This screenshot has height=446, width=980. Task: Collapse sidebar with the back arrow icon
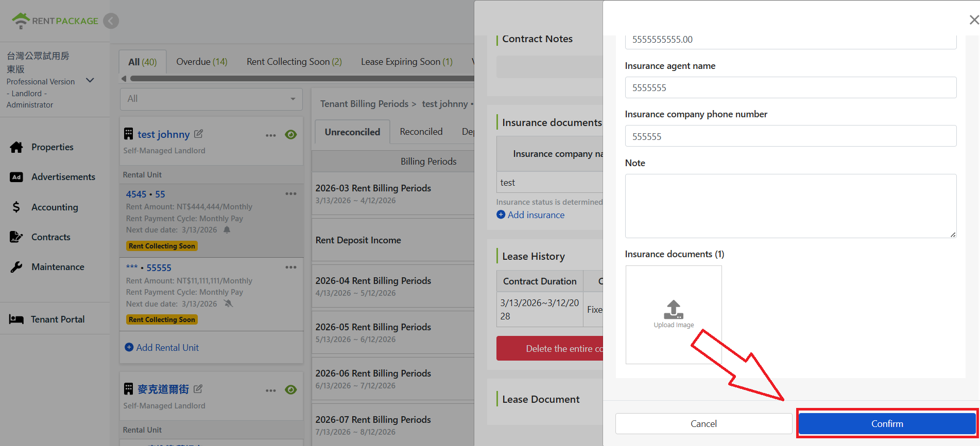tap(111, 21)
